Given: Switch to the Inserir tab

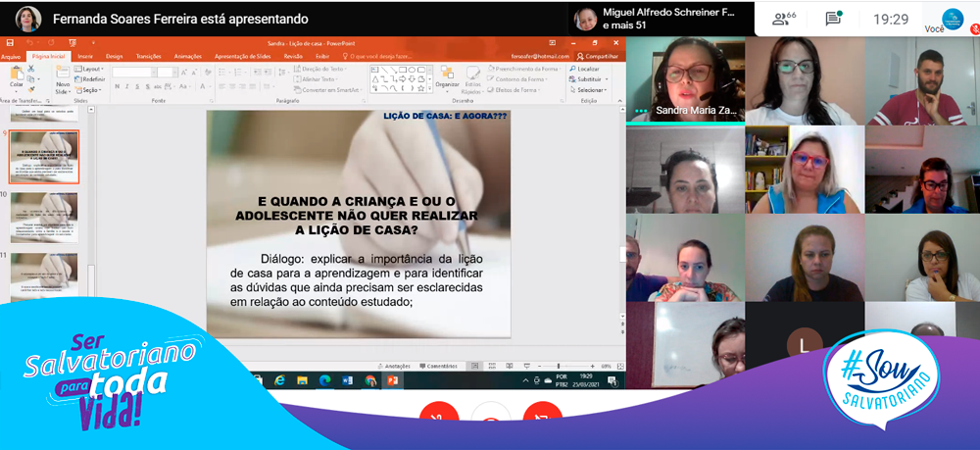Looking at the screenshot, I should [85, 56].
